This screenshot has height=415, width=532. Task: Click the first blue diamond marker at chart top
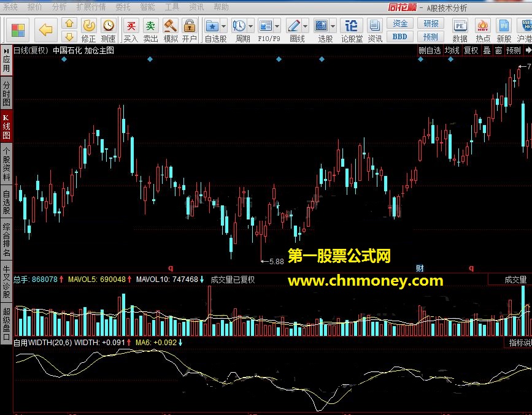point(64,59)
